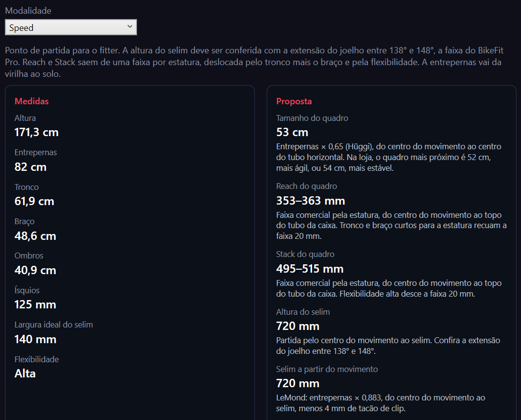Click the Reach do quadro label
521x420 pixels.
pos(306,186)
